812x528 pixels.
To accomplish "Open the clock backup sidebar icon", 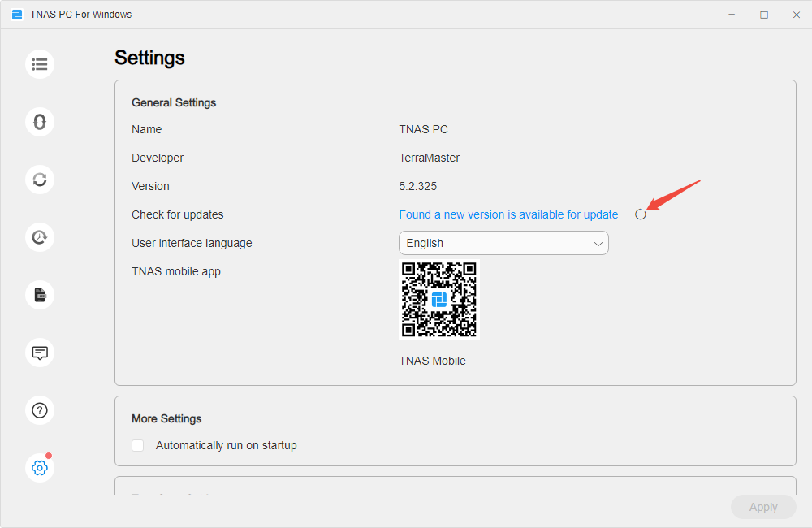I will pos(40,237).
